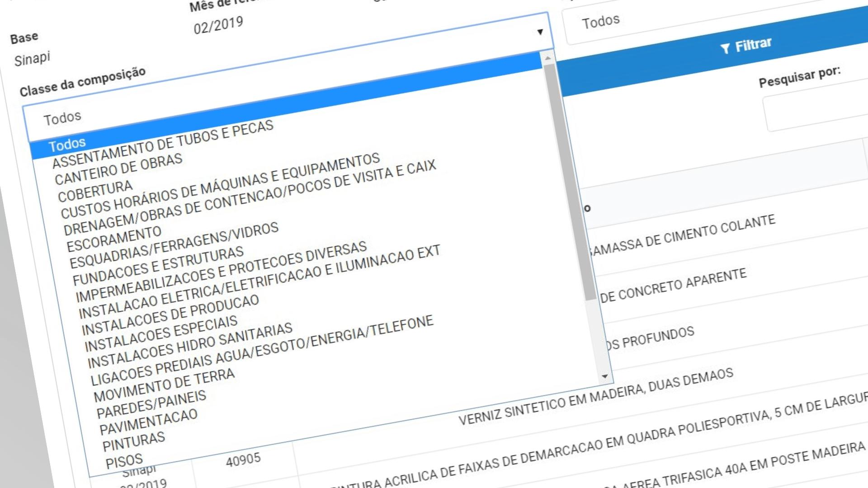
Task: Click the dropdown list scrollbar thumb
Action: click(571, 183)
